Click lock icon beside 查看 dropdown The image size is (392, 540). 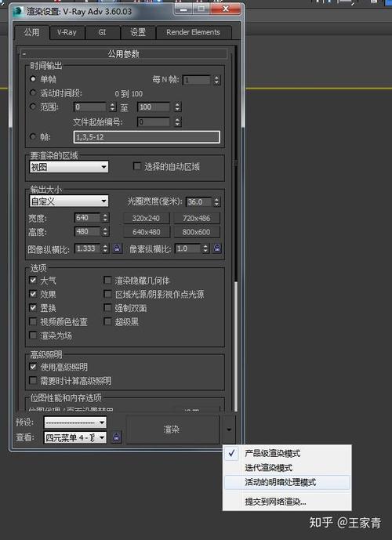pos(117,437)
